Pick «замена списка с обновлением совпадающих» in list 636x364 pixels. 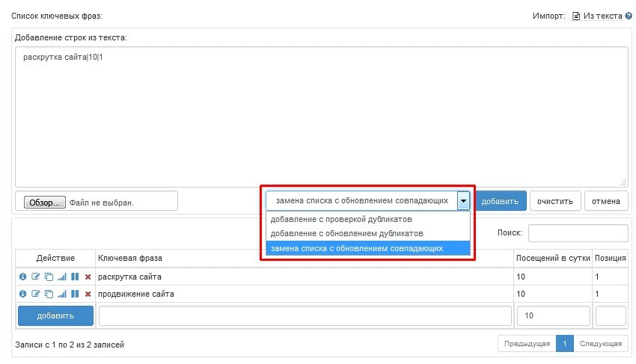click(x=357, y=247)
